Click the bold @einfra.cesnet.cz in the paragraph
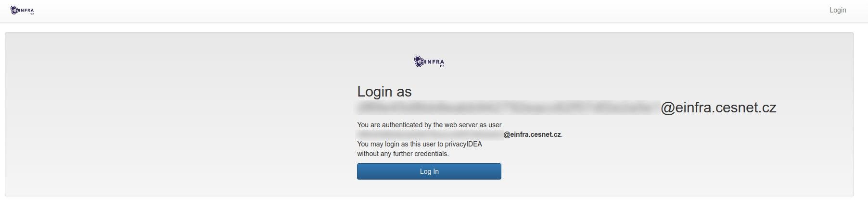 pos(532,134)
